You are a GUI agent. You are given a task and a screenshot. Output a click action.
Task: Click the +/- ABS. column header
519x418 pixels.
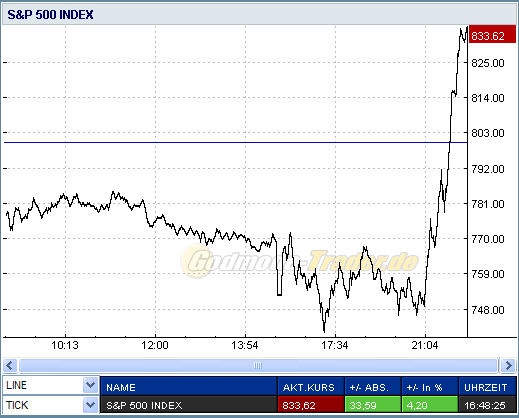pyautogui.click(x=373, y=387)
